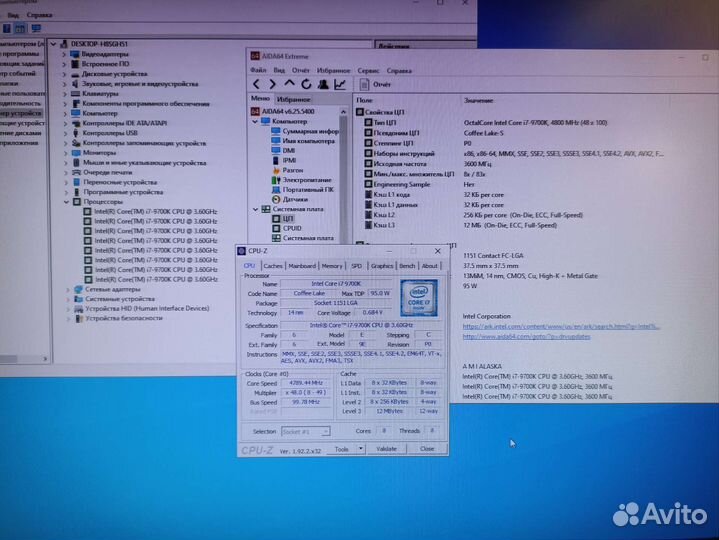
Task: Click Значение column header in AIDA64
Action: click(x=478, y=100)
